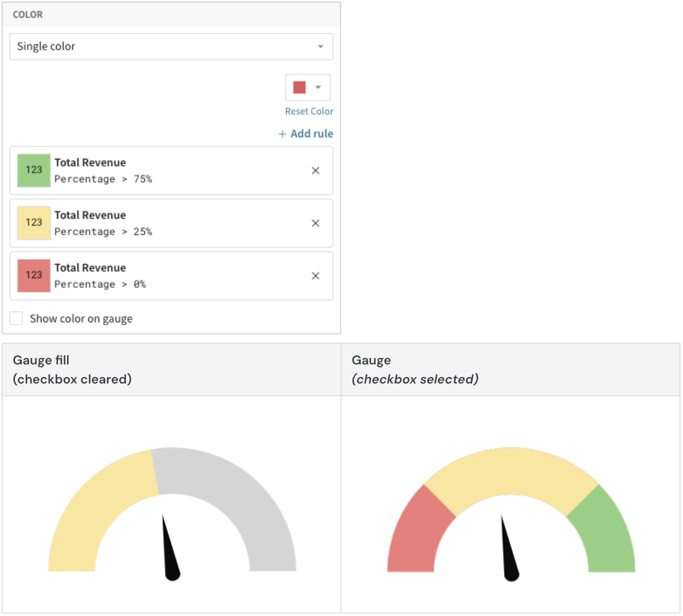Click the red color swatch
Screen dimensions: 683x616
(300, 87)
